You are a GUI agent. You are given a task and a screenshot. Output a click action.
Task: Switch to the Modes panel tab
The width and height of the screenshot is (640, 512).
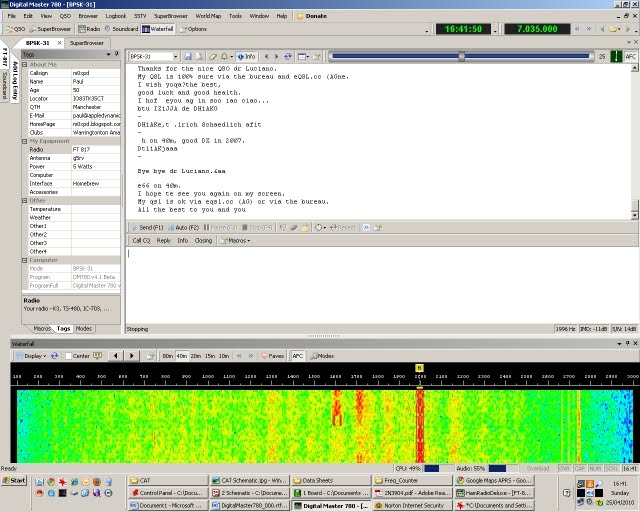click(x=84, y=328)
